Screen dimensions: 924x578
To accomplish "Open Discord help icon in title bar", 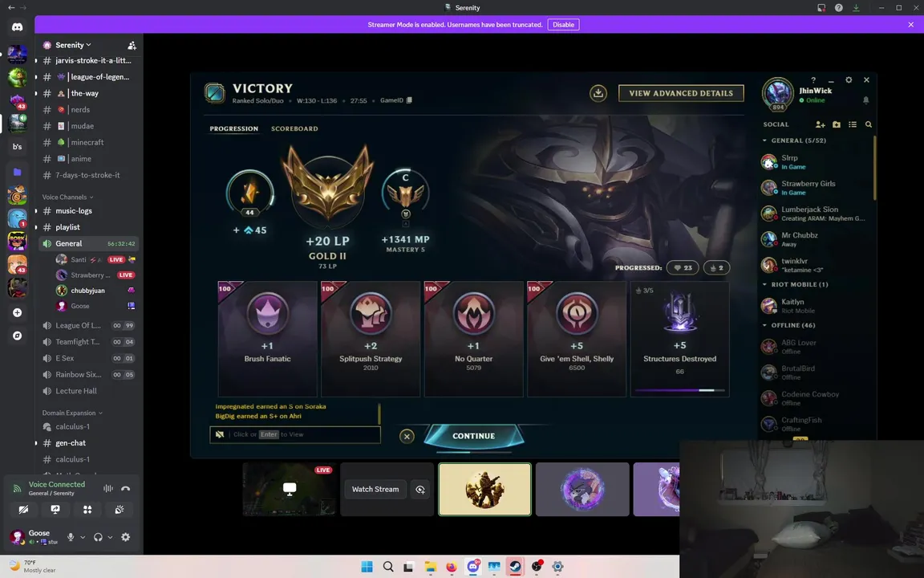I will [x=838, y=8].
